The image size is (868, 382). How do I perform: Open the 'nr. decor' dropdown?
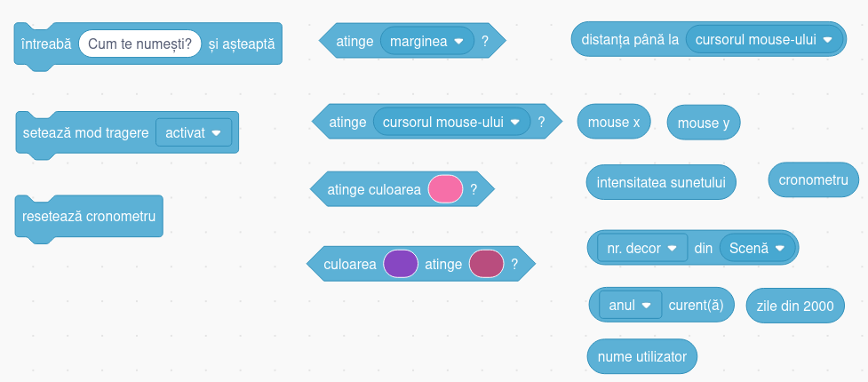tap(642, 248)
